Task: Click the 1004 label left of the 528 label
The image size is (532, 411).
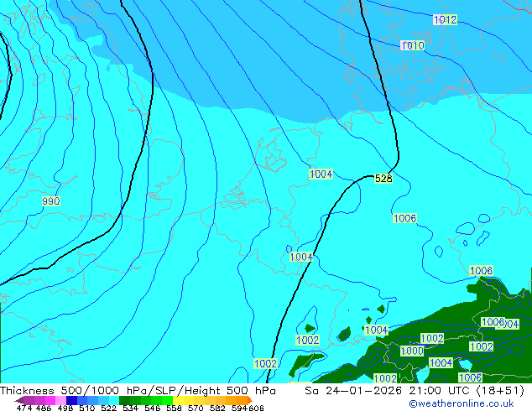Action: point(321,174)
